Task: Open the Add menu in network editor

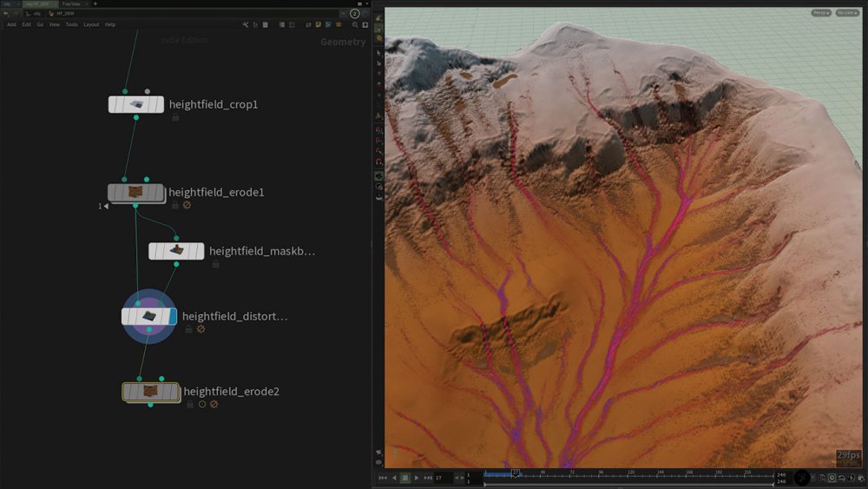Action: coord(11,24)
